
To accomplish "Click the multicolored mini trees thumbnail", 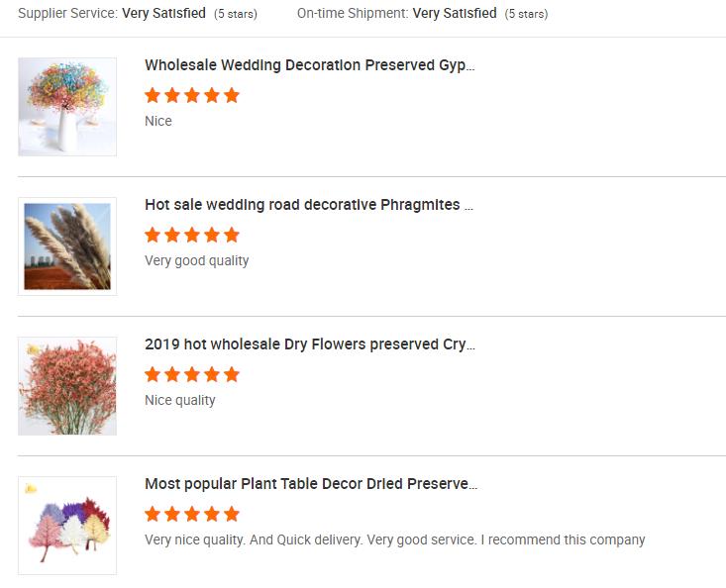I will 67,526.
